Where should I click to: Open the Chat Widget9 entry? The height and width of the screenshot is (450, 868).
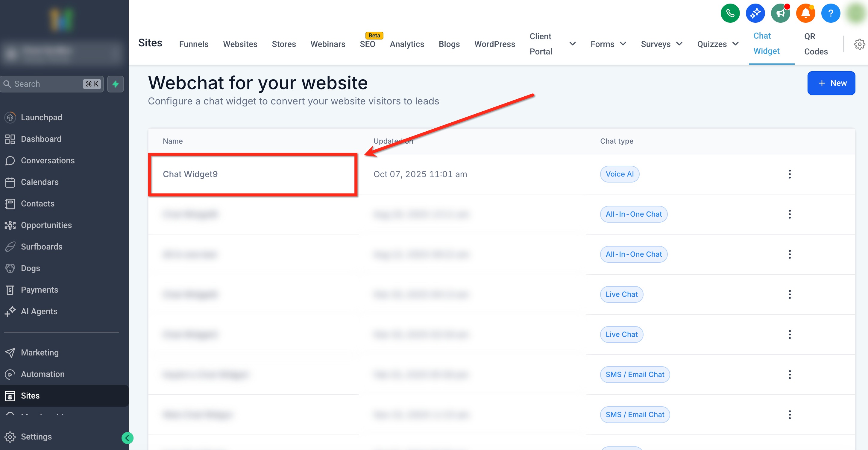tap(190, 174)
